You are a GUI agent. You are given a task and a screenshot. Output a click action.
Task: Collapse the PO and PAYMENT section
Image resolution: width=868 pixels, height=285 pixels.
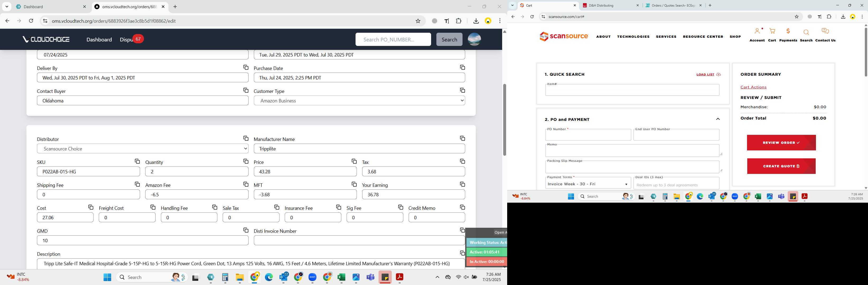(x=718, y=119)
